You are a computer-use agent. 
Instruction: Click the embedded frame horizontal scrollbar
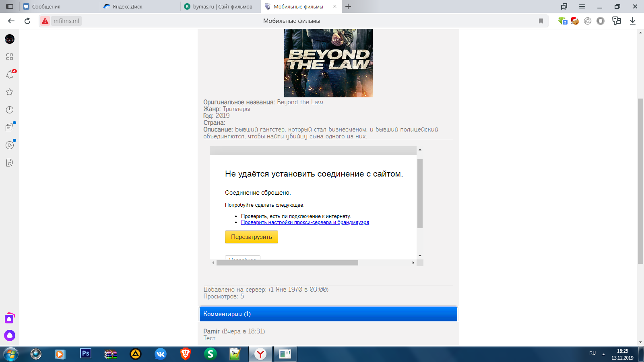click(287, 263)
